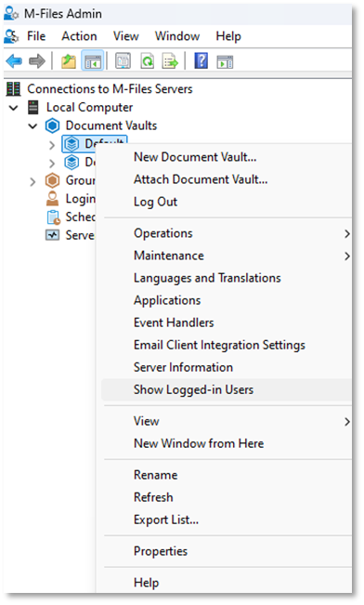Click the Connections to M-Files Servers icon
Image resolution: width=364 pixels, height=605 pixels.
pyautogui.click(x=13, y=88)
